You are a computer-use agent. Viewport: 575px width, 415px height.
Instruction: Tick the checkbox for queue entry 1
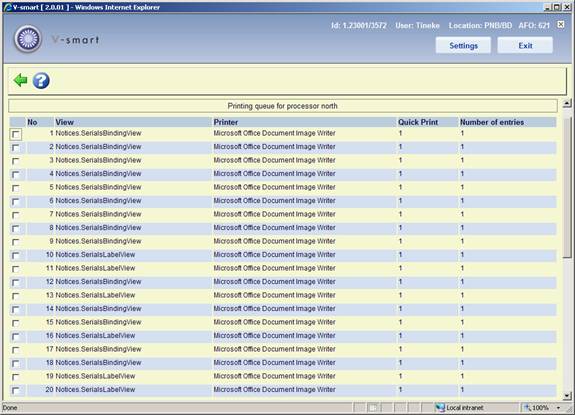point(16,135)
